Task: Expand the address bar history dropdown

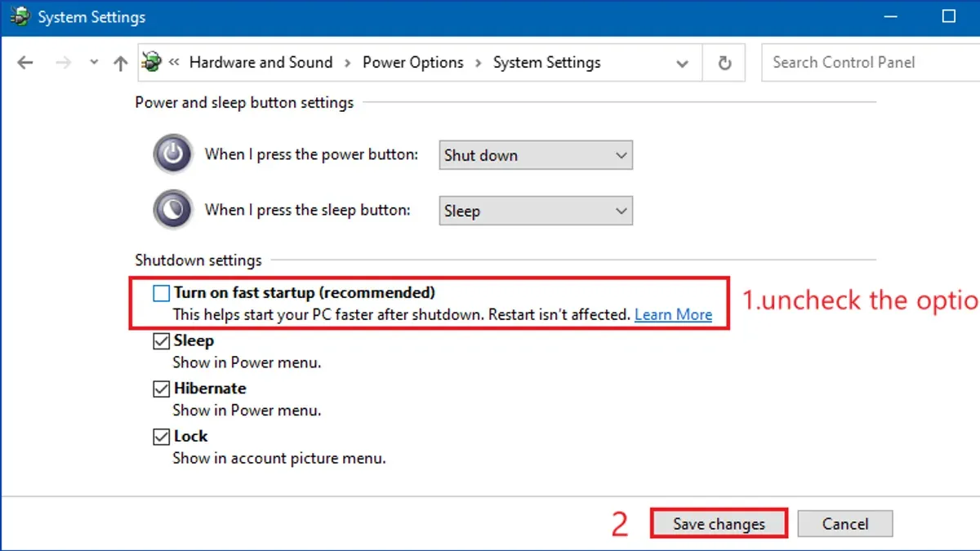Action: [x=683, y=63]
